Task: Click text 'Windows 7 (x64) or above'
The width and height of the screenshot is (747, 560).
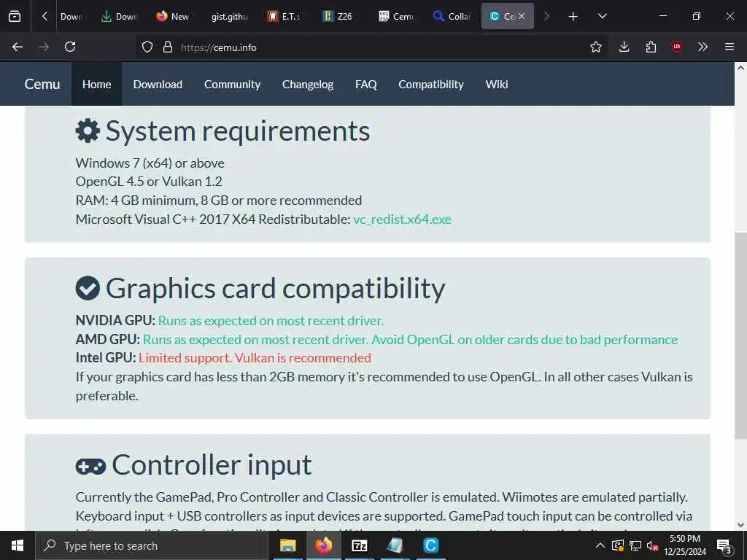Action: click(x=150, y=163)
